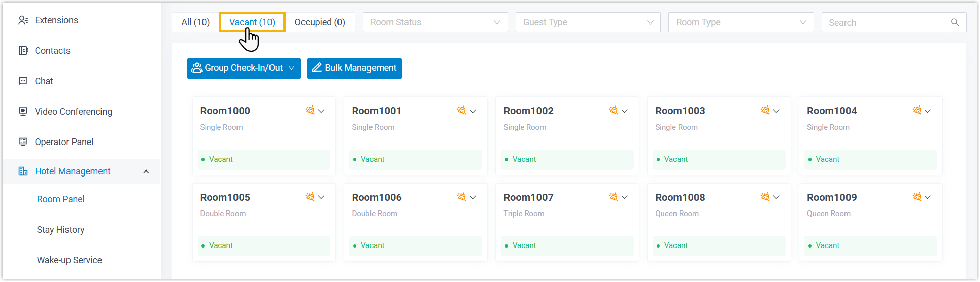Click the housekeeping icon on Room1006
Image resolution: width=980 pixels, height=282 pixels.
point(461,197)
